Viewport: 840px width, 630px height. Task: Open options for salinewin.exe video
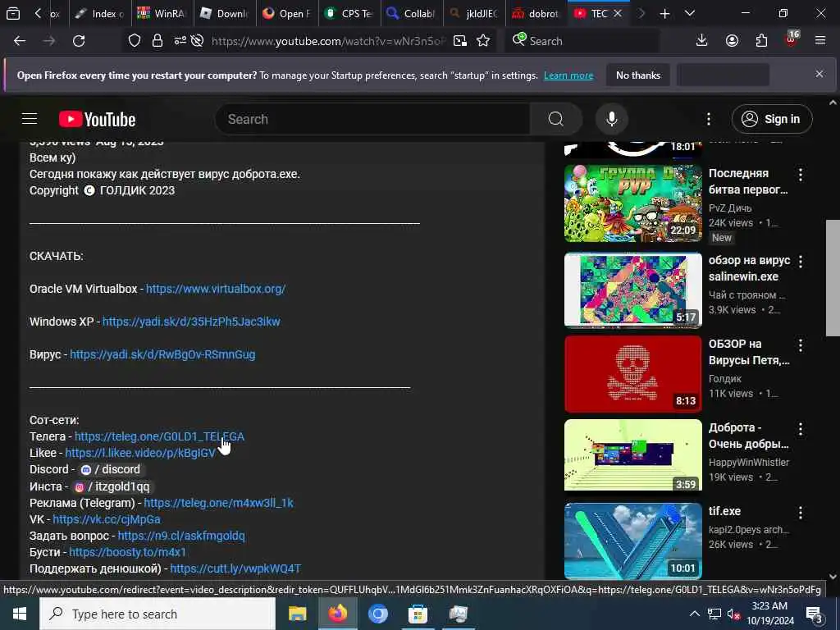pos(801,262)
